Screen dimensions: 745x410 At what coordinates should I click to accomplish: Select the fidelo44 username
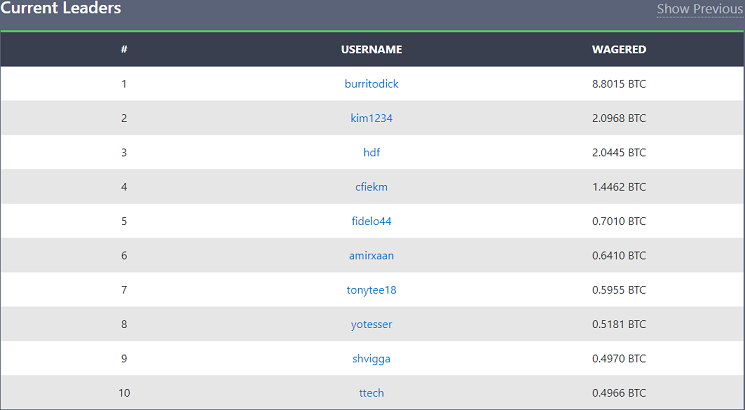pos(371,221)
